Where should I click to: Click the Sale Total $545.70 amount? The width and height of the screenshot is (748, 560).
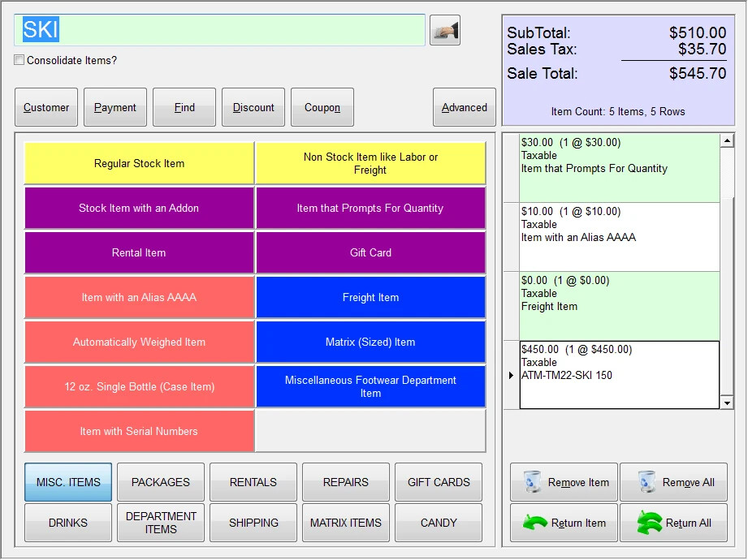coord(698,73)
